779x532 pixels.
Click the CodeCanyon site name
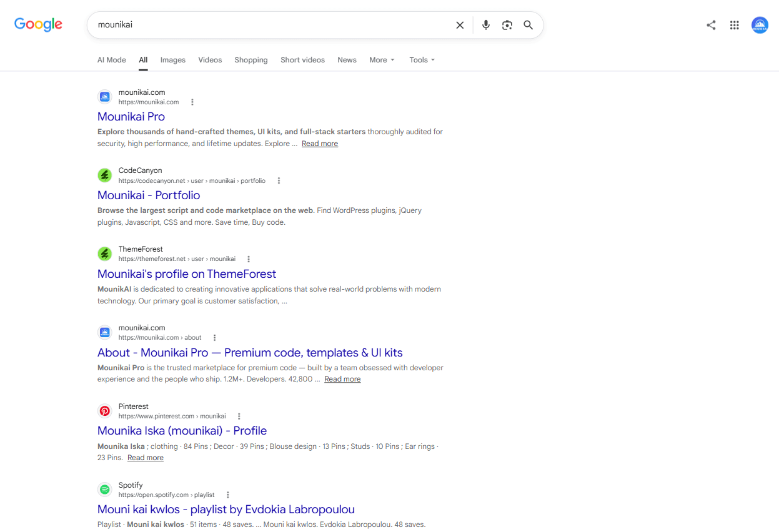click(140, 170)
